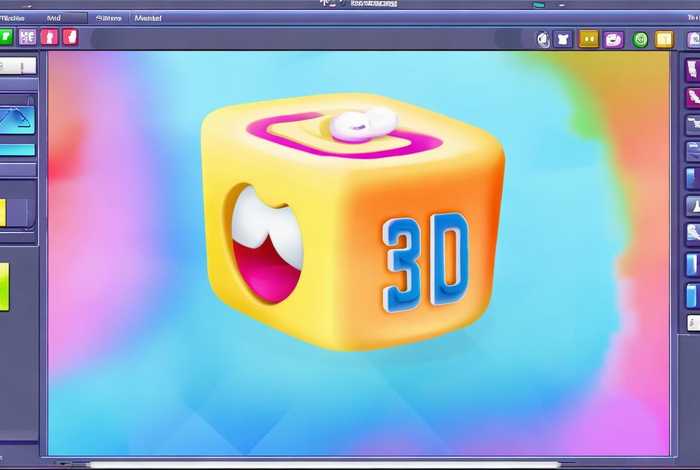Click the last red icon in left toolbar group

point(71,37)
